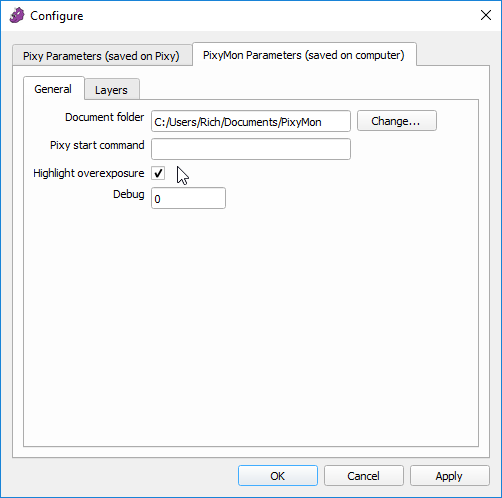Image resolution: width=502 pixels, height=498 pixels.
Task: Click the purple PixyMon icon in title bar
Action: (17, 15)
